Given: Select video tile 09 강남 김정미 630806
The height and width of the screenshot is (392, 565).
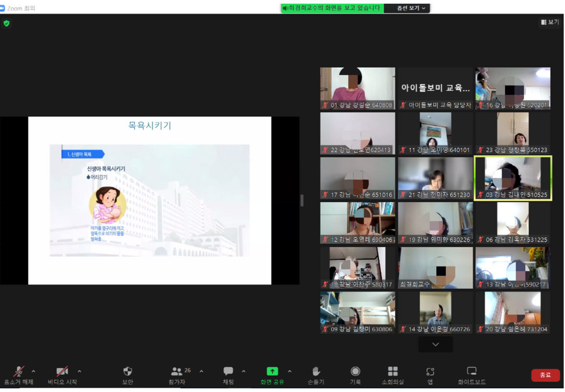Looking at the screenshot, I should [357, 313].
